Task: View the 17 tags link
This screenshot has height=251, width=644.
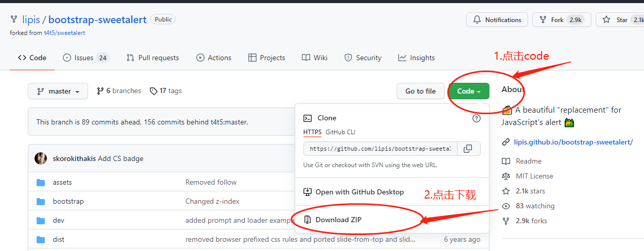Action: pyautogui.click(x=165, y=91)
